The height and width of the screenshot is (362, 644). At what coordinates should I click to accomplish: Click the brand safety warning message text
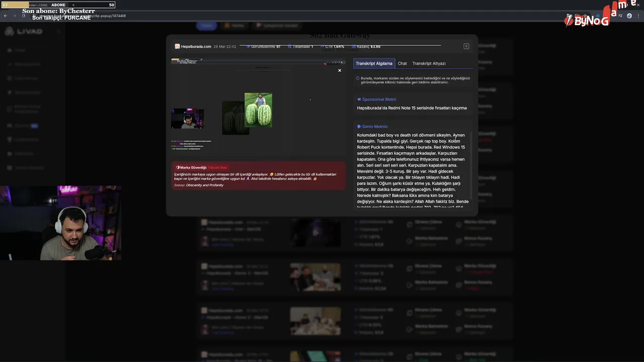255,176
